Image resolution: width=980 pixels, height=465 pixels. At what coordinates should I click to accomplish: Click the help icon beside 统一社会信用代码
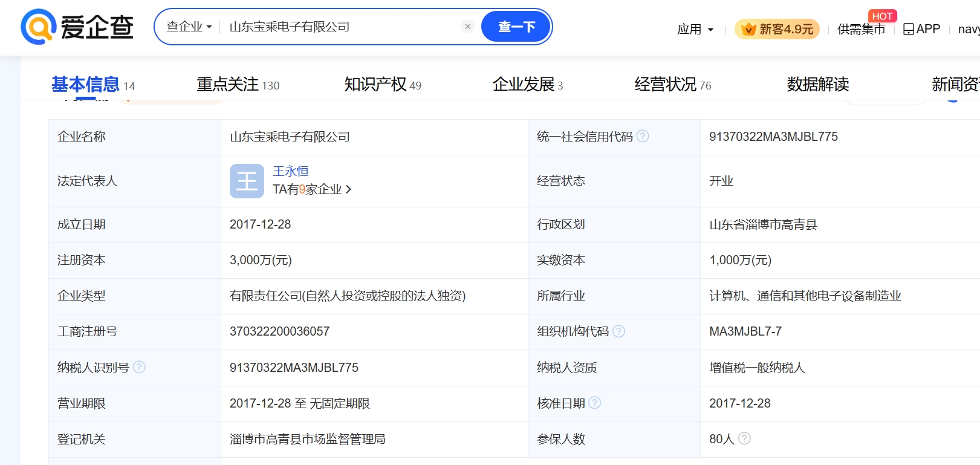(643, 136)
